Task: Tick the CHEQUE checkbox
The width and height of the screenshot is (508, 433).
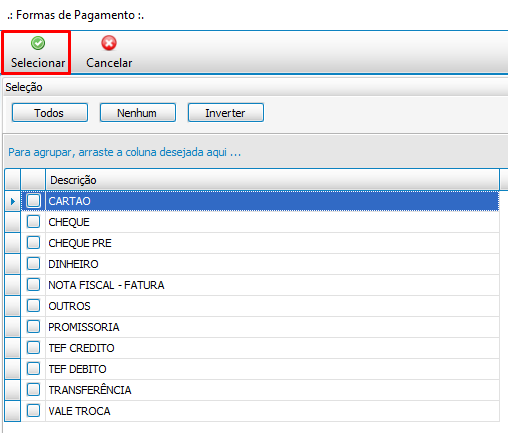Action: [33, 222]
